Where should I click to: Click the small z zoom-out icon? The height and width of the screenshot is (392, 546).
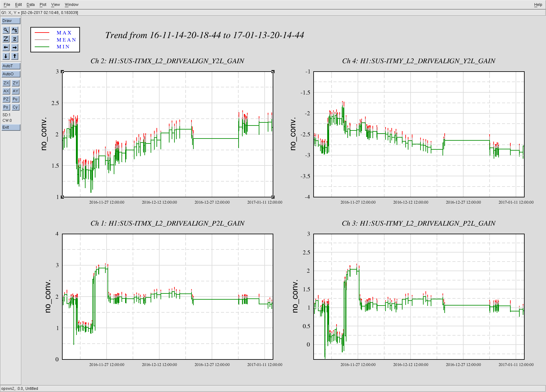coord(15,39)
